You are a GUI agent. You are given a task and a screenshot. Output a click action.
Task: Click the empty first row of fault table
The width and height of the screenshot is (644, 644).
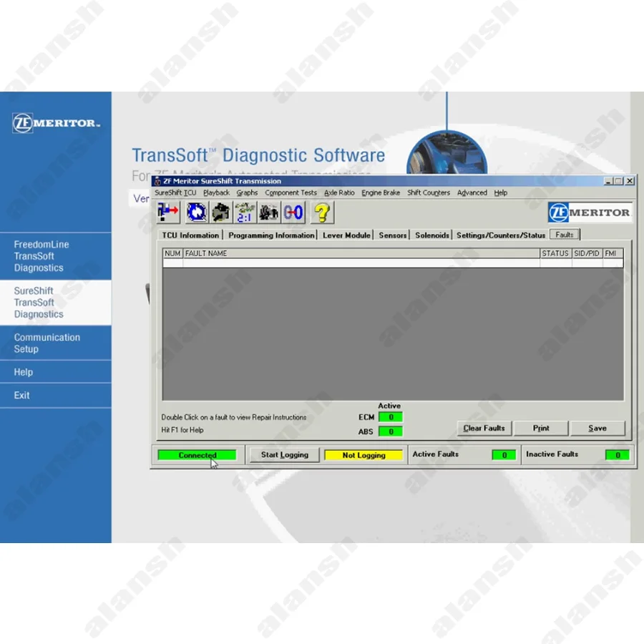click(393, 263)
